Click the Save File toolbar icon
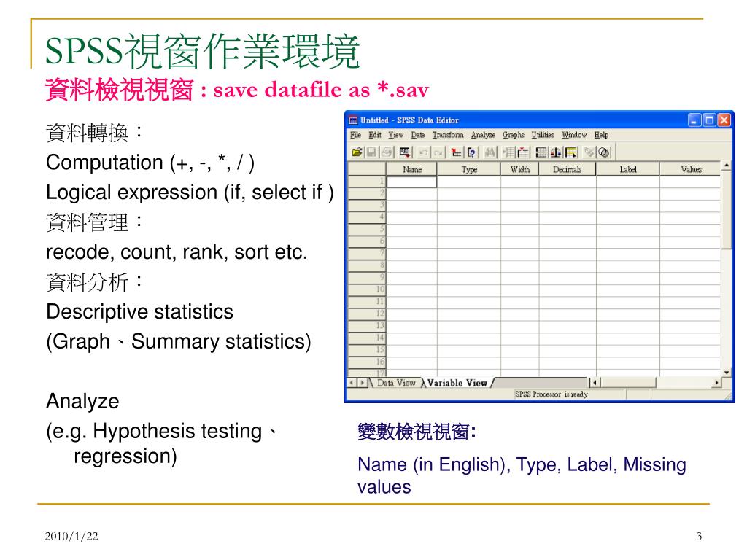This screenshot has height=560, width=747. 371,152
